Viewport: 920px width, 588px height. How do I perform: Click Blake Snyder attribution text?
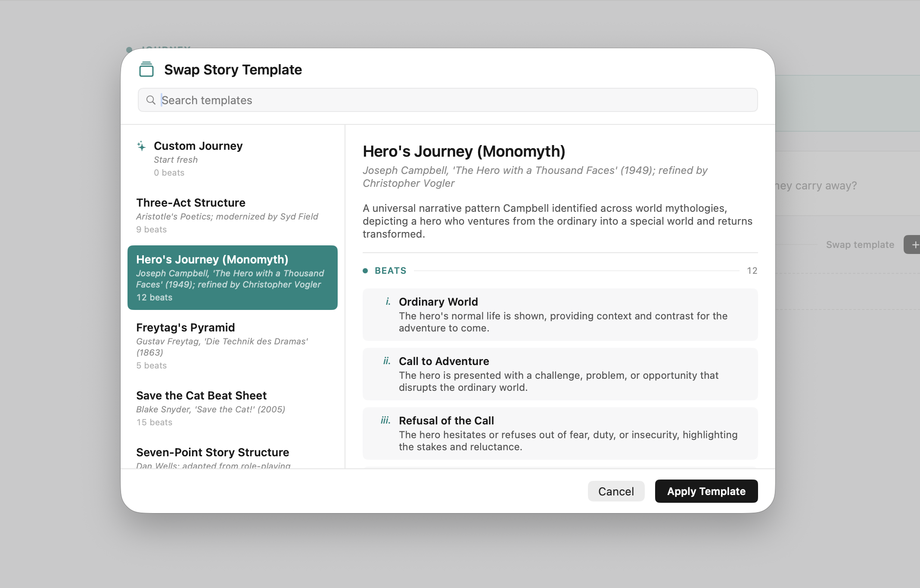pos(211,409)
